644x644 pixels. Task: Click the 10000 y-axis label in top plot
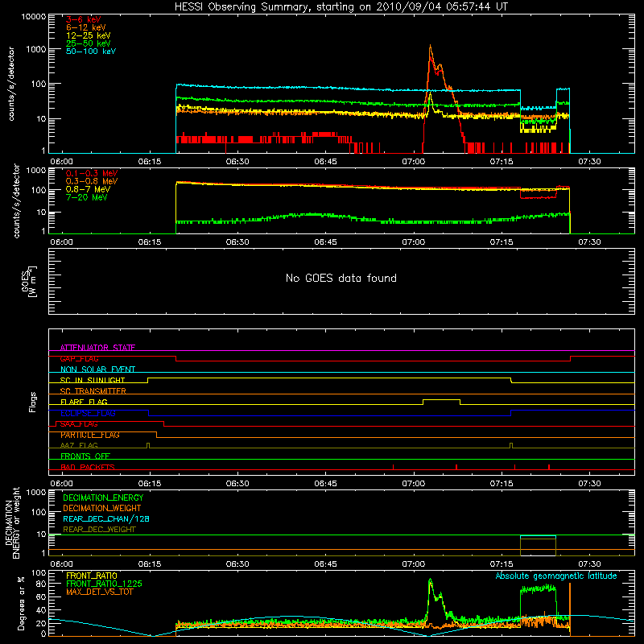[34, 17]
